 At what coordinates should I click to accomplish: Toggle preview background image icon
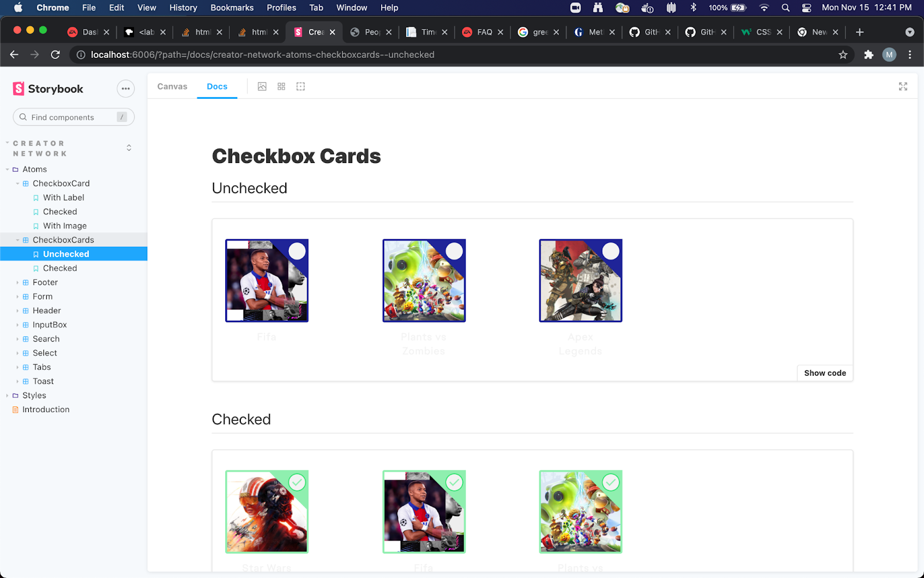point(262,87)
